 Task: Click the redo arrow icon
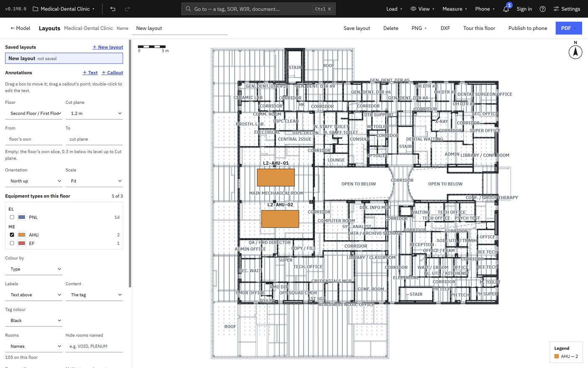127,9
